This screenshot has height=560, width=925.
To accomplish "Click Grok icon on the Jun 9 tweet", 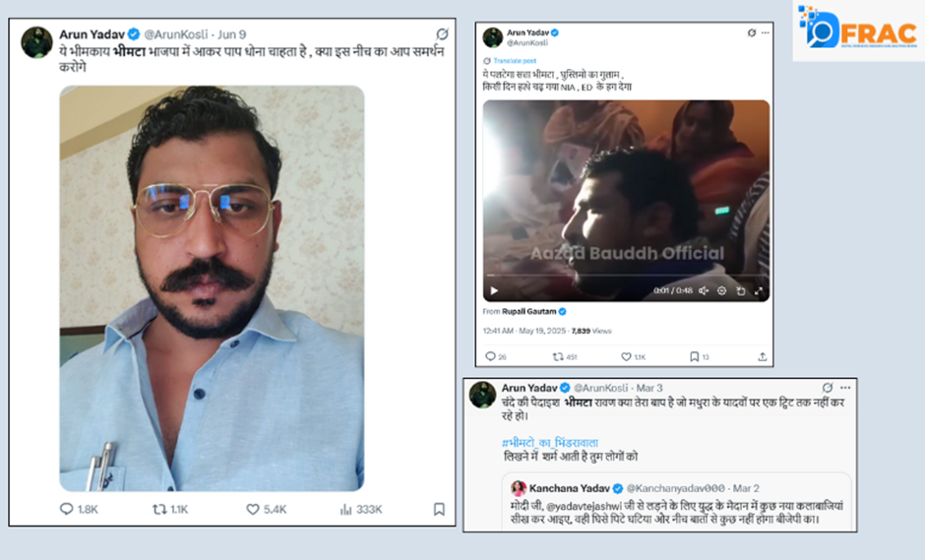I will coord(442,34).
